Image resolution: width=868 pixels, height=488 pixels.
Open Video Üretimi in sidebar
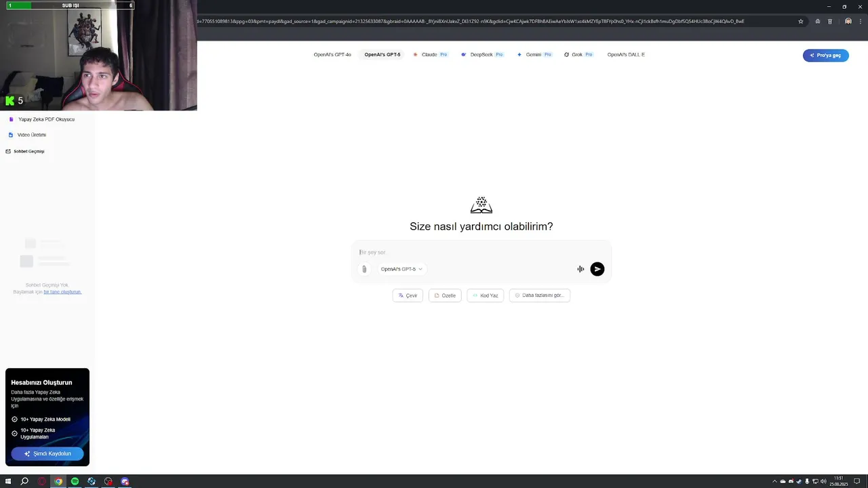[32, 135]
